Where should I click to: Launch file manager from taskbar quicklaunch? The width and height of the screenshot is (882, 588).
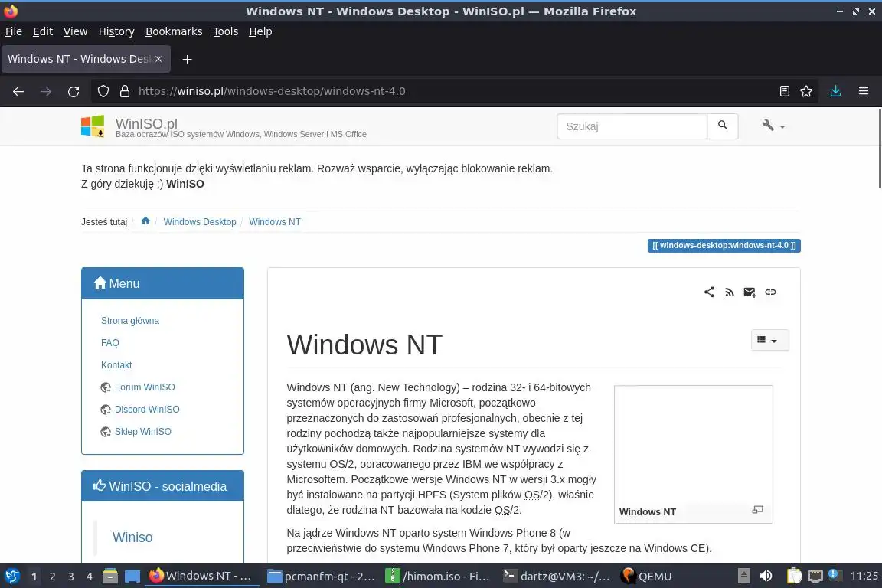[x=110, y=576]
